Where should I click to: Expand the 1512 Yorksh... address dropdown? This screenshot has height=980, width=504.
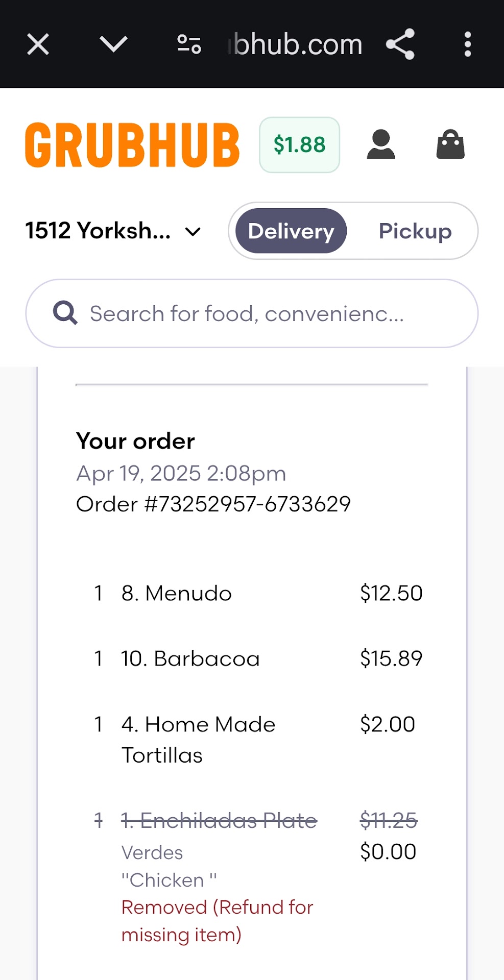98,231
